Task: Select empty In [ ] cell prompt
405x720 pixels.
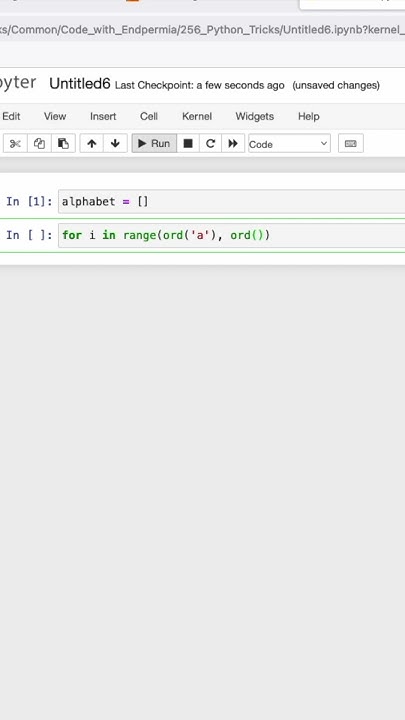Action: 29,235
